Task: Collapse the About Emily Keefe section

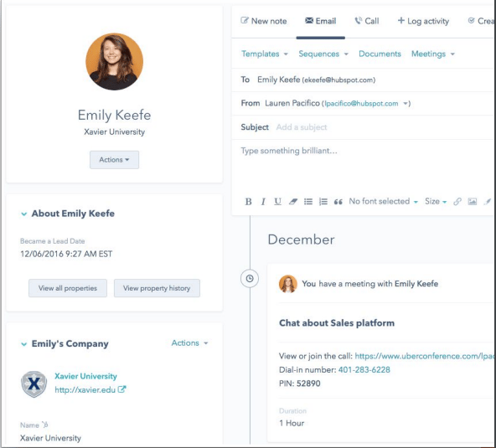Action: (23, 214)
